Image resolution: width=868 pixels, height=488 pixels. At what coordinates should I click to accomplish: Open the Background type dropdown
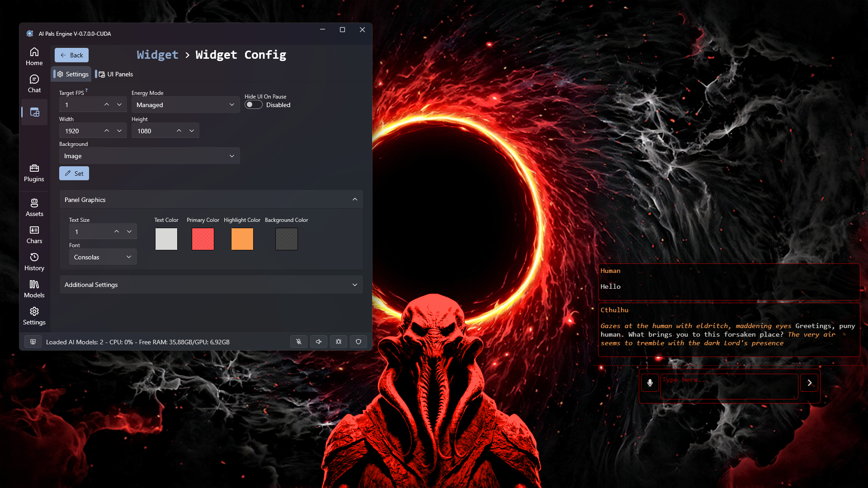(x=149, y=156)
